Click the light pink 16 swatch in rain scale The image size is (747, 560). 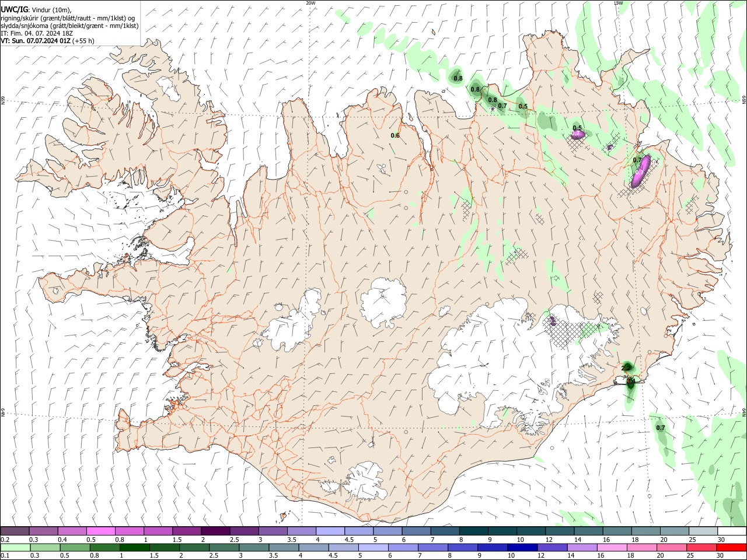612,547
